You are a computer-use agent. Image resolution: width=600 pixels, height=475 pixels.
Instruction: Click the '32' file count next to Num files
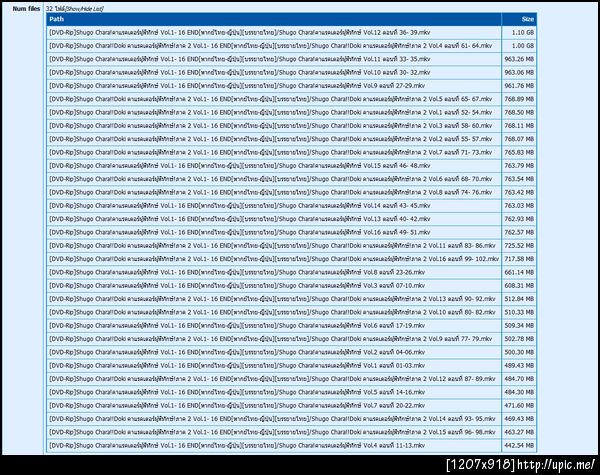tap(49, 8)
